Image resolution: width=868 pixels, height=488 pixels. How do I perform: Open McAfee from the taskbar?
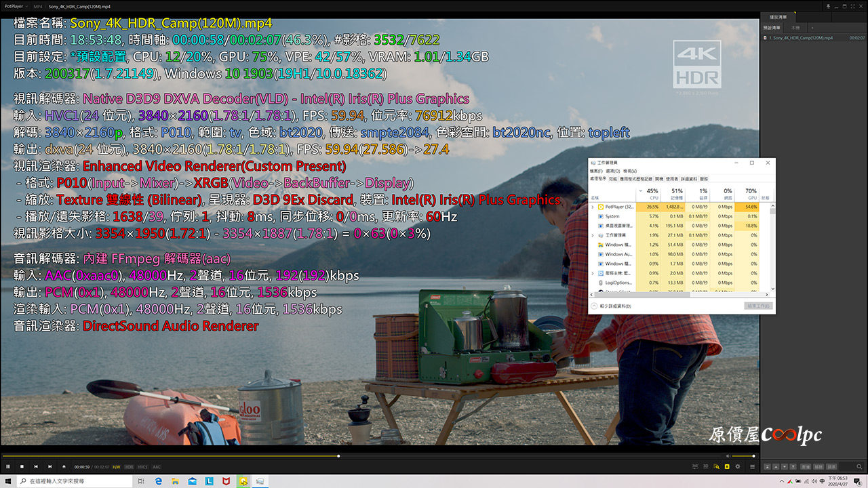coord(226,481)
